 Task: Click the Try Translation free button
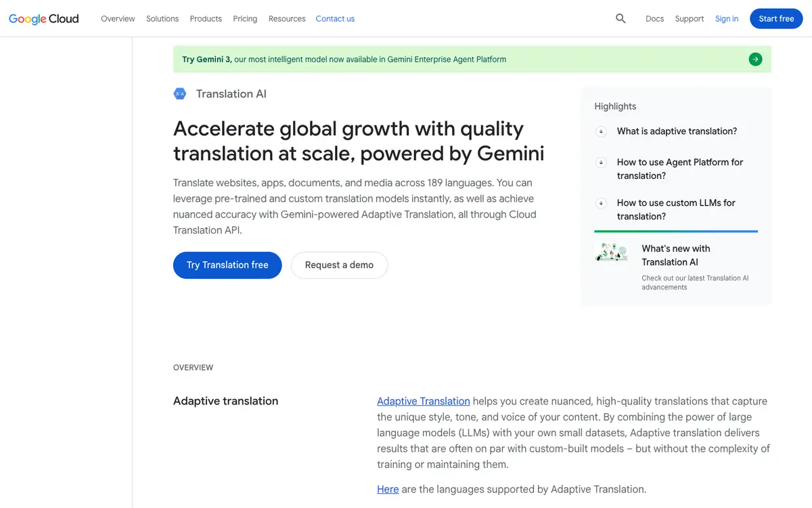227,265
